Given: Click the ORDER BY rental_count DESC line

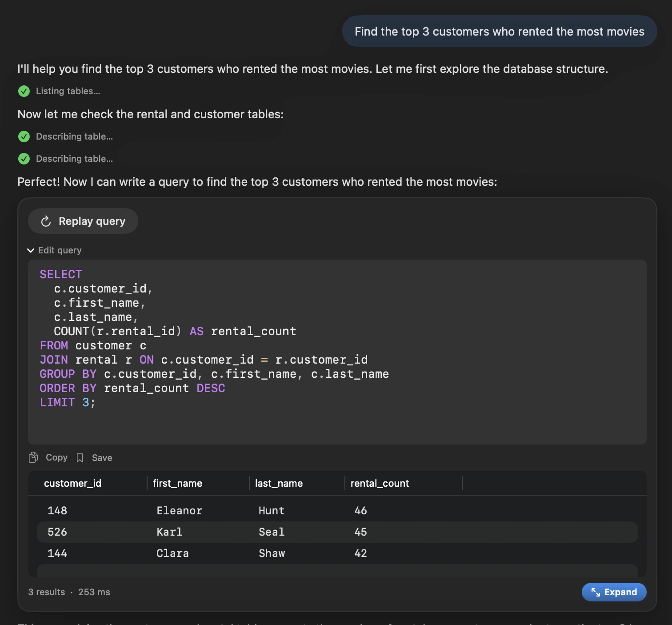Looking at the screenshot, I should point(132,388).
